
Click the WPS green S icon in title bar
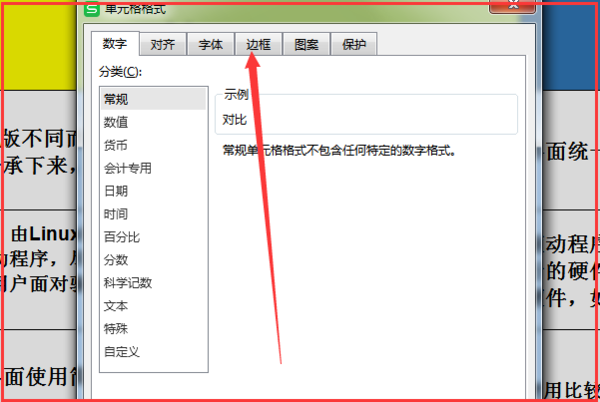click(x=92, y=9)
